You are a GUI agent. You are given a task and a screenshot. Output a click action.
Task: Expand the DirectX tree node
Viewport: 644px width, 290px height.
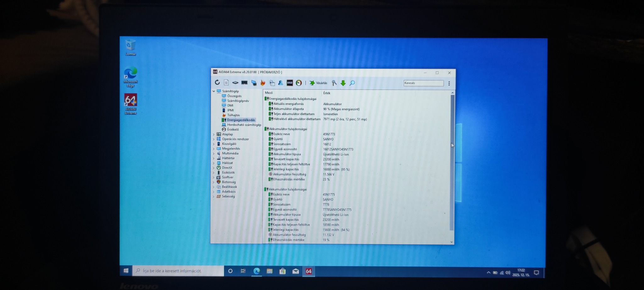click(214, 168)
